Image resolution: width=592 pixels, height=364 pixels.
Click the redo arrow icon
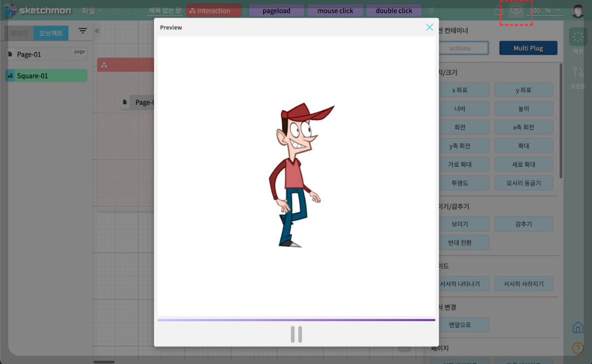(x=132, y=10)
